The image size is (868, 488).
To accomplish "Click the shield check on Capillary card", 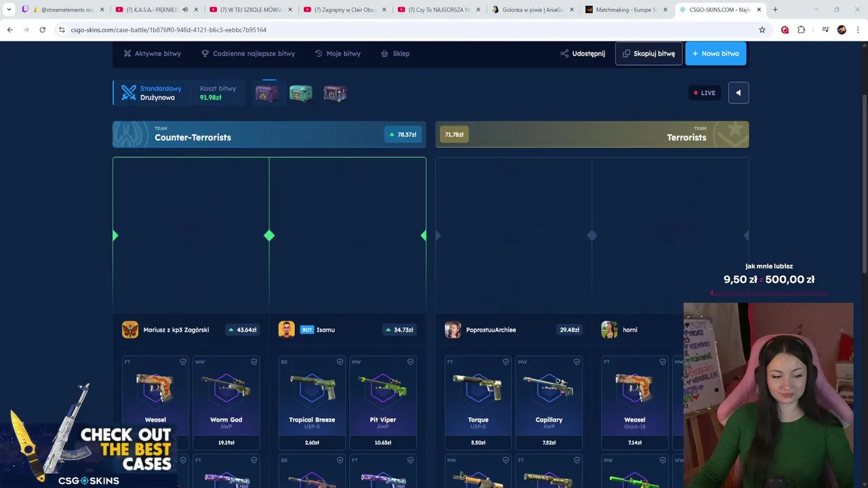I will coord(576,362).
